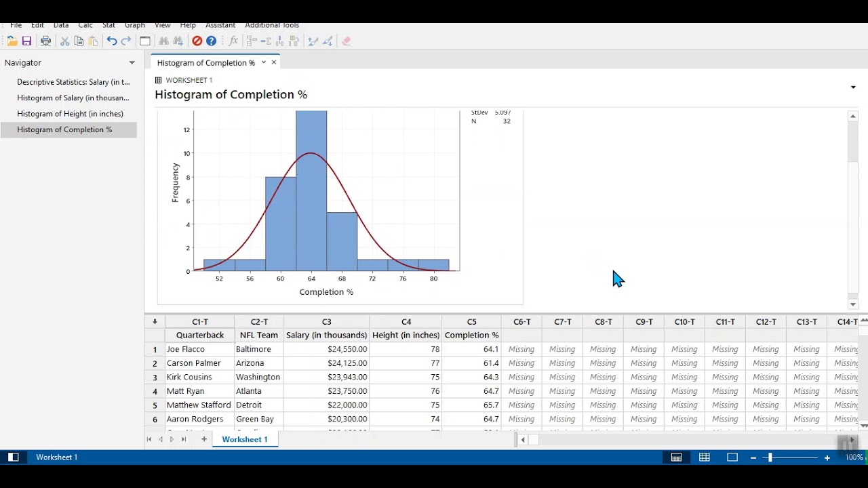Image resolution: width=868 pixels, height=488 pixels.
Task: Open the Navigator dropdown arrow
Action: pyautogui.click(x=132, y=63)
